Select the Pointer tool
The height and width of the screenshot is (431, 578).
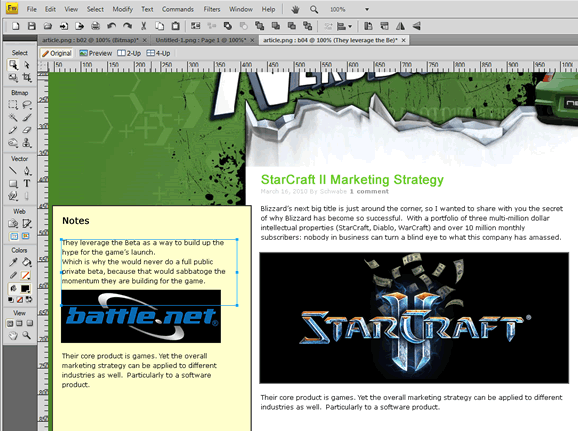[x=13, y=65]
